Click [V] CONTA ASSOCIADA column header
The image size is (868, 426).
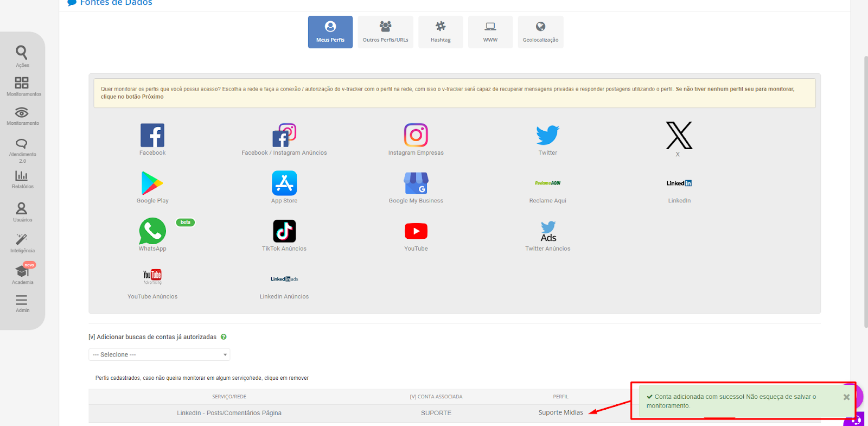click(x=436, y=397)
